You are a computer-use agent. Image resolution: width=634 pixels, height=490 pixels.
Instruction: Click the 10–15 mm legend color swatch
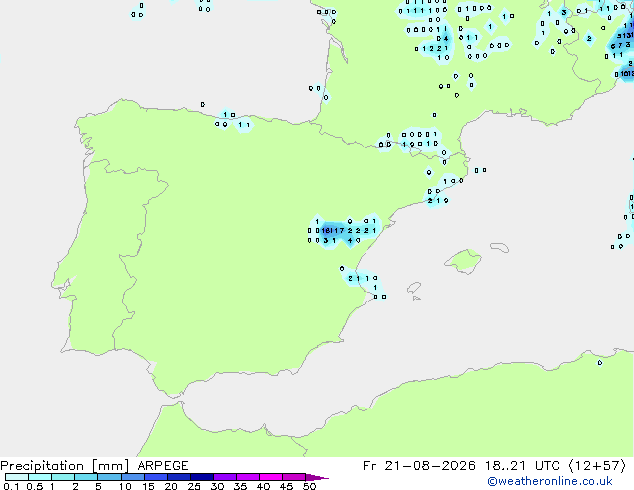[x=133, y=477]
